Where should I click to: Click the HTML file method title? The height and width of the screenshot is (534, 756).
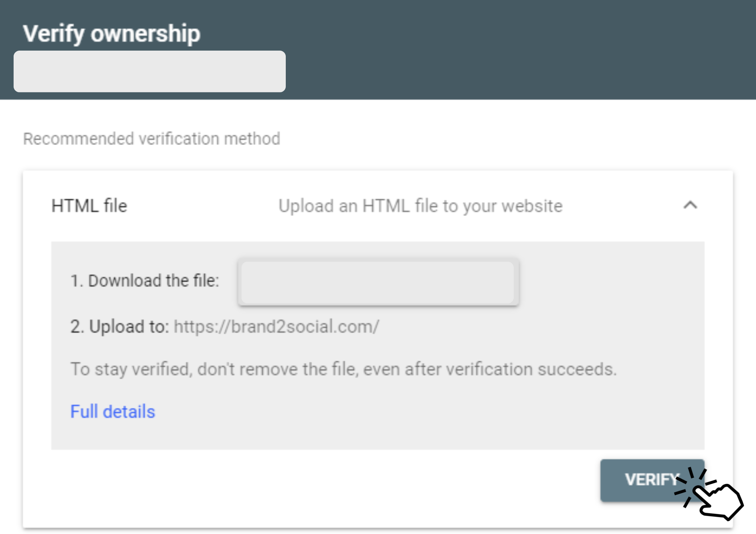89,206
